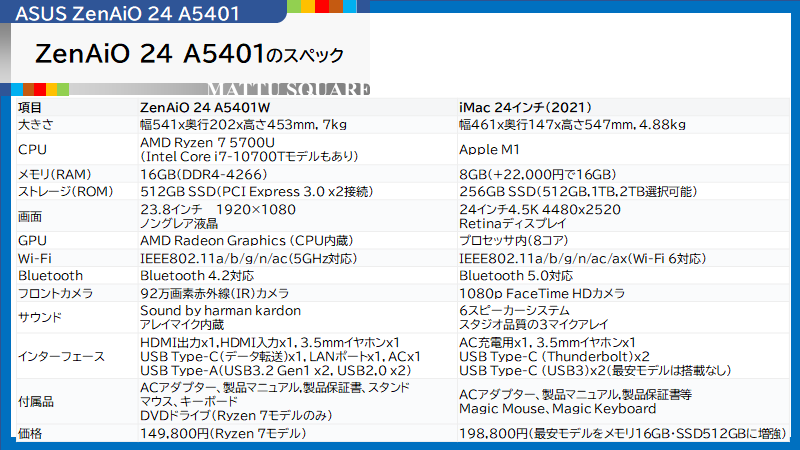Click the cell 'プロセッサ内(8コア)'
The image size is (800, 450).
(x=514, y=241)
